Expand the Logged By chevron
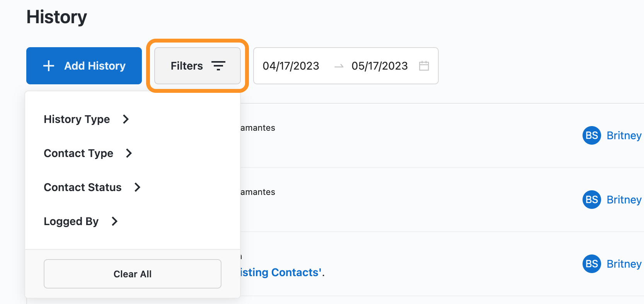Image resolution: width=644 pixels, height=304 pixels. click(114, 221)
